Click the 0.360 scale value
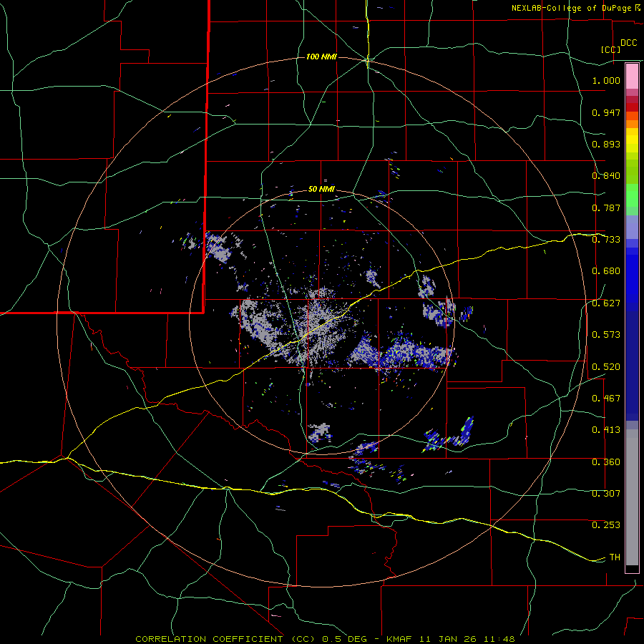Viewport: 644px width, 644px height. pos(606,462)
